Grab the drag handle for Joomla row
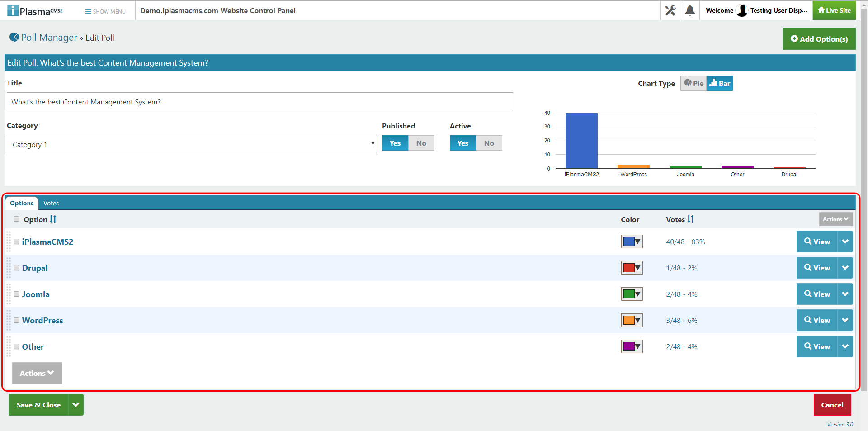 [x=9, y=294]
